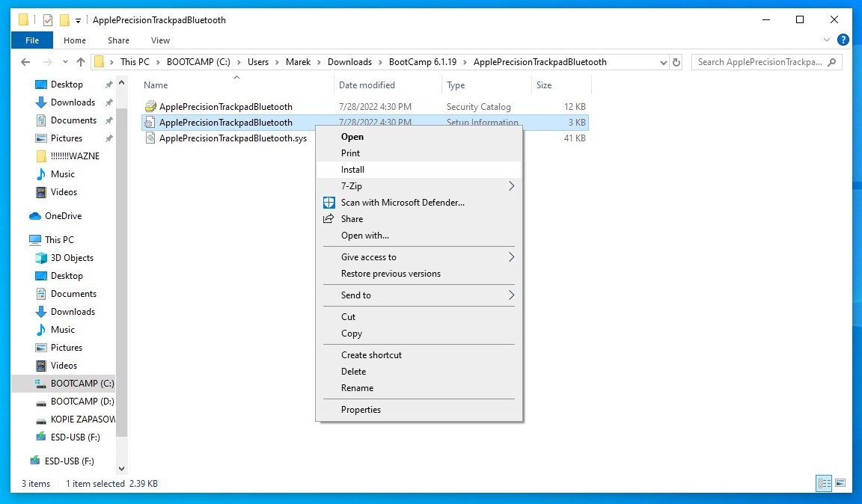
Task: Open the Recent locations dropdown arrow
Action: pos(65,62)
